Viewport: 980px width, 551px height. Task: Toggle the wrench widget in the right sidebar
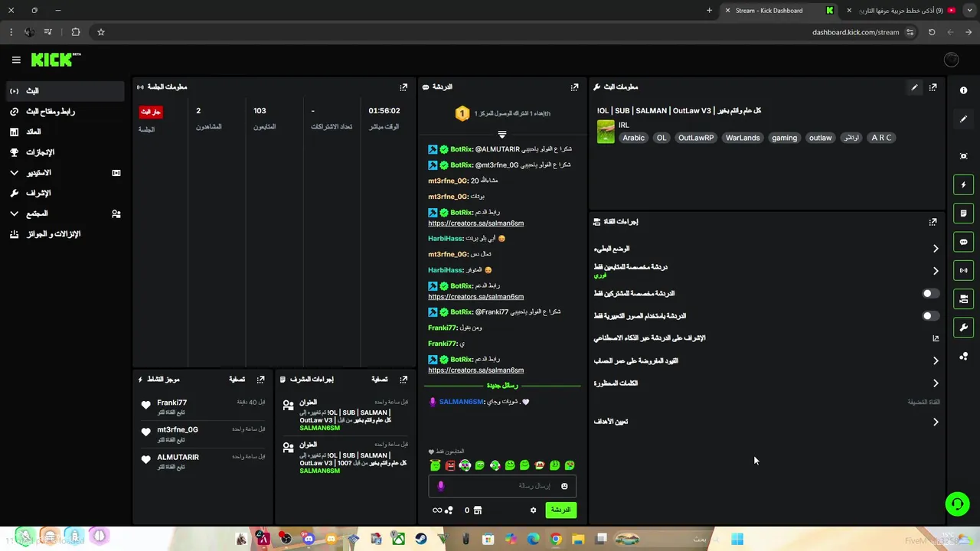(963, 328)
